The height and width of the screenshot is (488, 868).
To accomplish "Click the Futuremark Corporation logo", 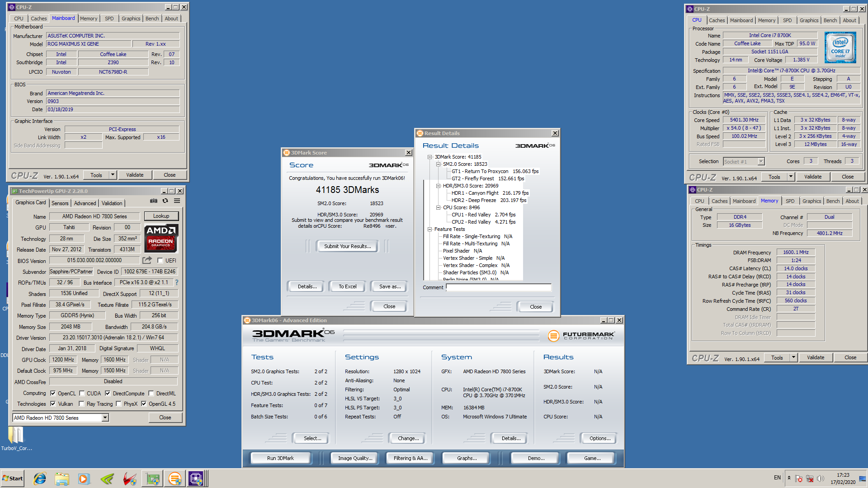I will click(581, 335).
